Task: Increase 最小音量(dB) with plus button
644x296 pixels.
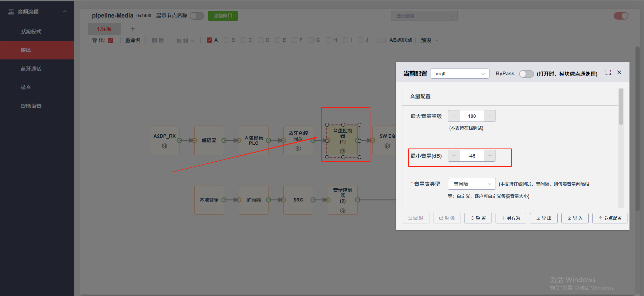Action: [x=490, y=156]
